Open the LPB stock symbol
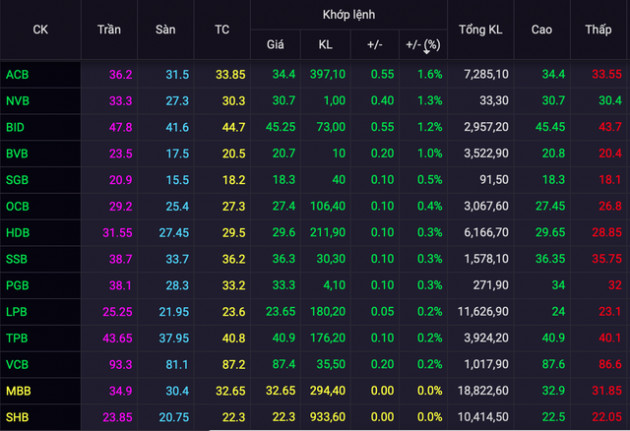 [16, 312]
